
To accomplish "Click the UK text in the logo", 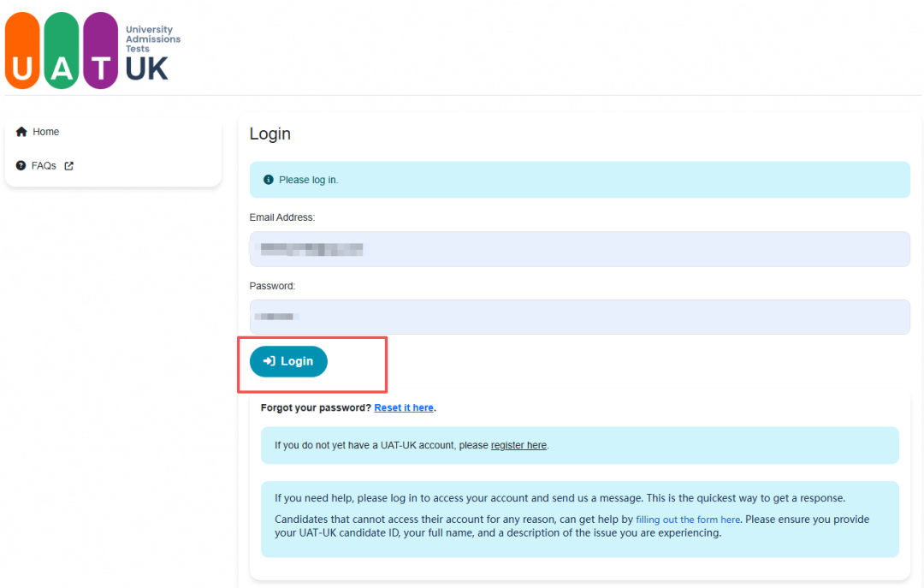I will (x=147, y=69).
